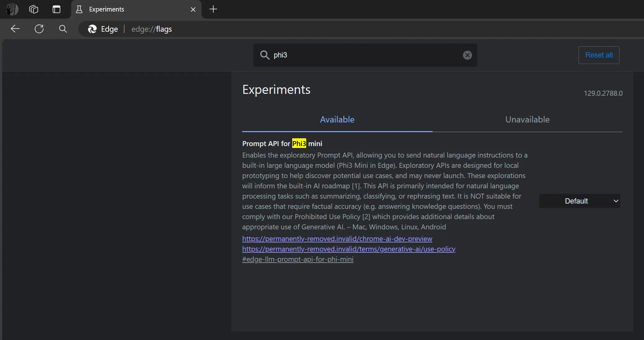Select Default option in experiment dropdown
644x340 pixels.
pos(580,201)
